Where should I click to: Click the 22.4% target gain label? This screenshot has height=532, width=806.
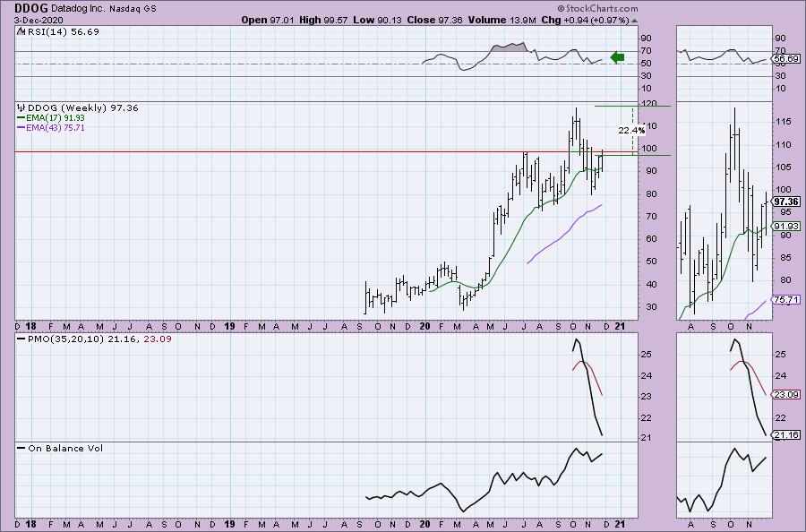631,131
